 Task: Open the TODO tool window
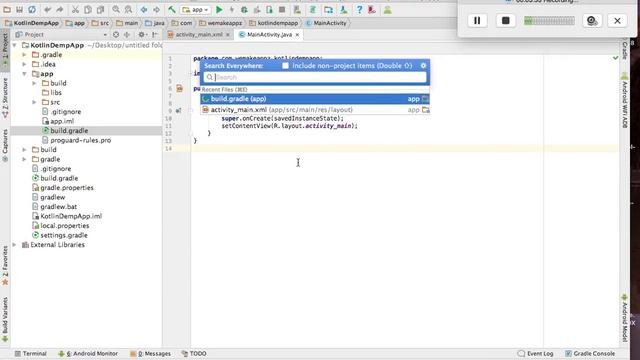pos(194,353)
